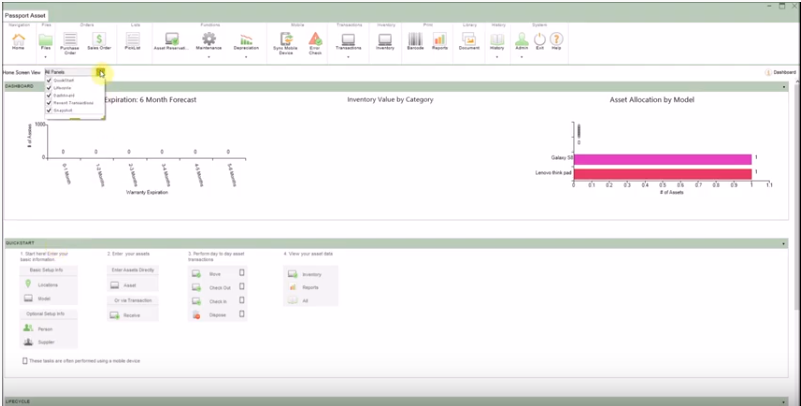The image size is (801, 406).
Task: Open Inventory under View your asset data
Action: point(304,274)
